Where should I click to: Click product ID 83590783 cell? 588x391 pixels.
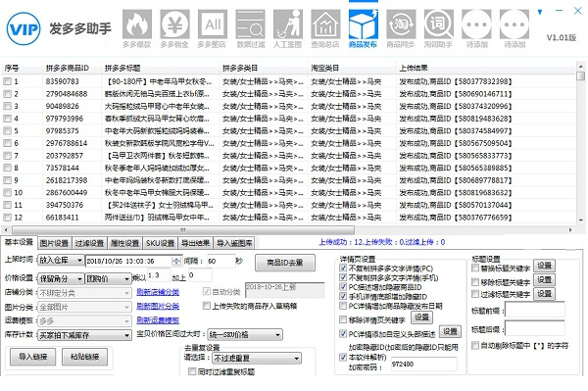coord(63,81)
